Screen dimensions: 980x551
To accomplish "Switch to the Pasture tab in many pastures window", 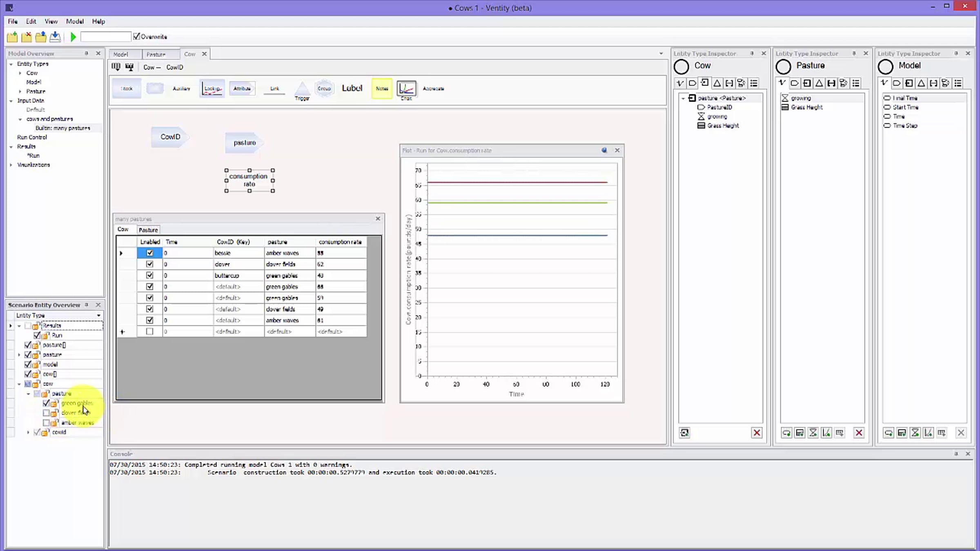I will click(x=148, y=230).
